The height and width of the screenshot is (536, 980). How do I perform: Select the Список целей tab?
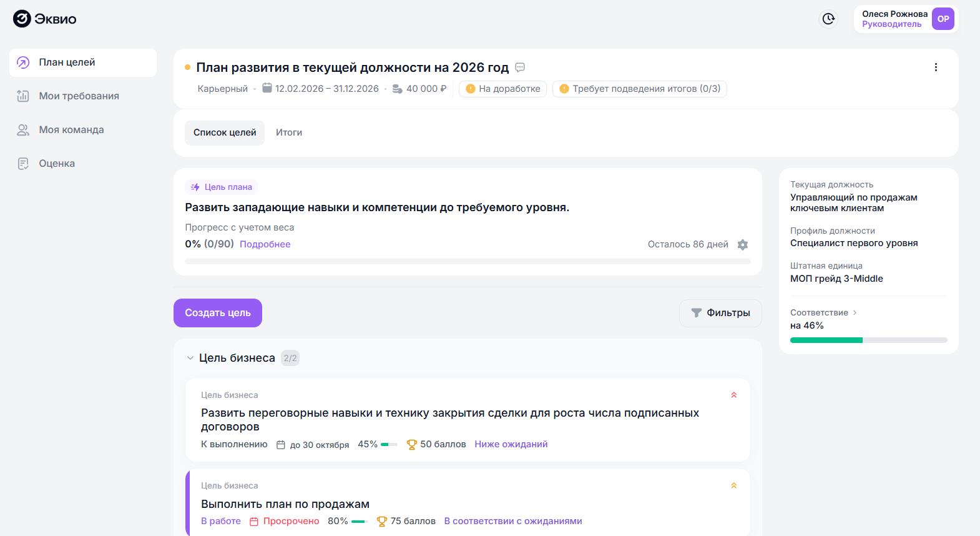pyautogui.click(x=225, y=132)
